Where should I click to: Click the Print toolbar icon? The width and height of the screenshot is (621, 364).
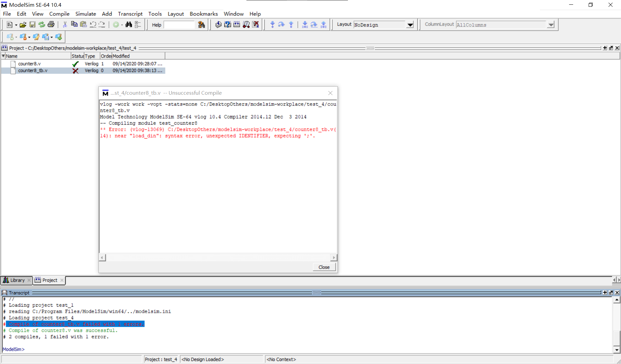coord(51,25)
